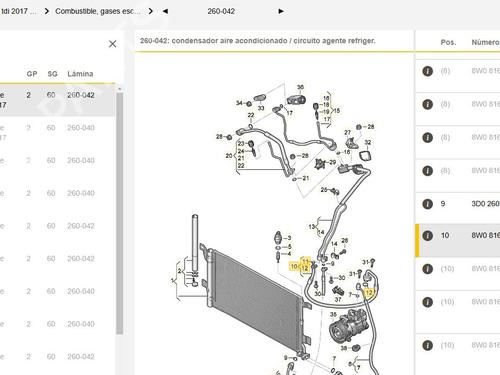Click callout 37 in the diagram
Screen dimensions: 500x375
[x=338, y=299]
